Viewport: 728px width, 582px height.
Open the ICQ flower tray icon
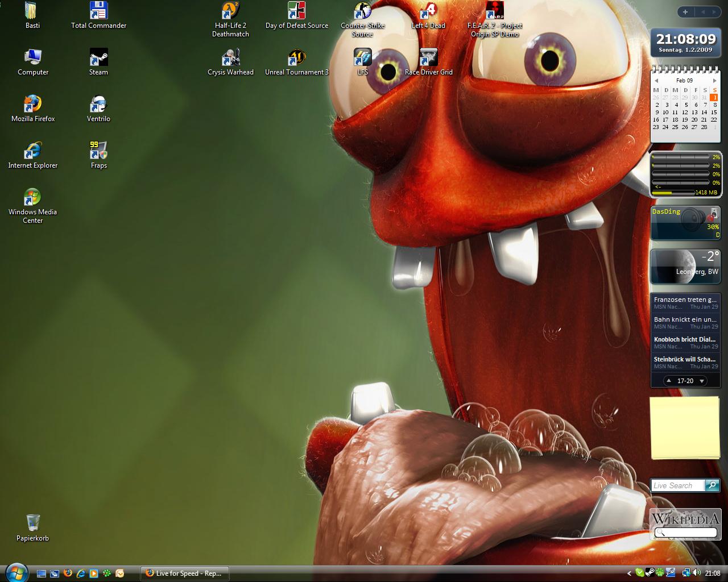660,573
